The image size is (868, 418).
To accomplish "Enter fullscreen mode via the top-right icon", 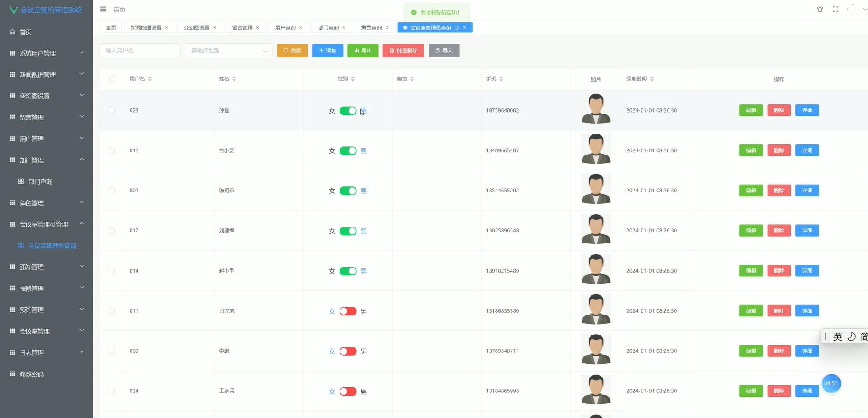I will (836, 9).
